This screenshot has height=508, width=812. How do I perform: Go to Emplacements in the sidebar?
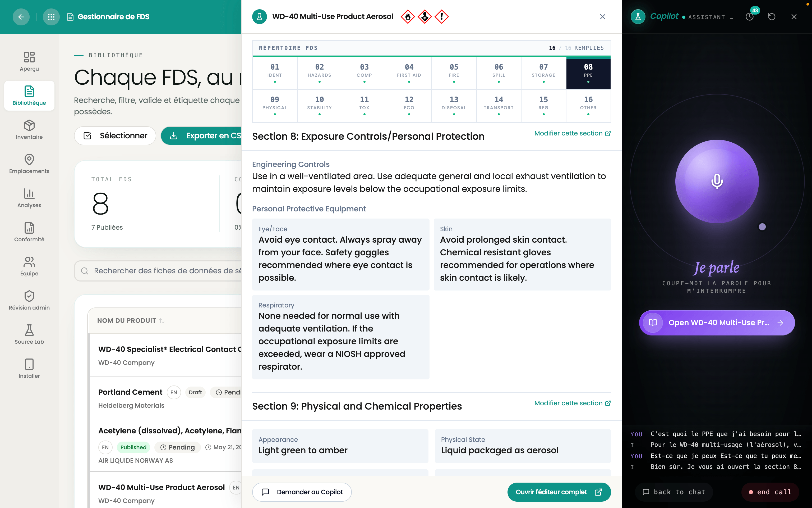29,164
